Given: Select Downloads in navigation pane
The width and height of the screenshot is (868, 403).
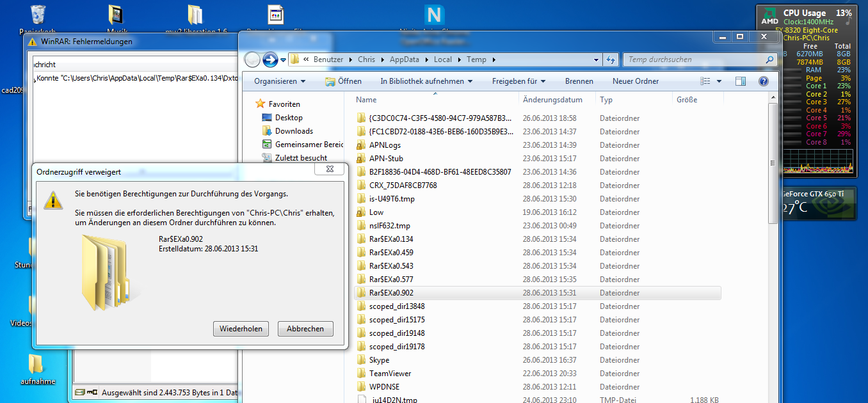Looking at the screenshot, I should pyautogui.click(x=294, y=131).
